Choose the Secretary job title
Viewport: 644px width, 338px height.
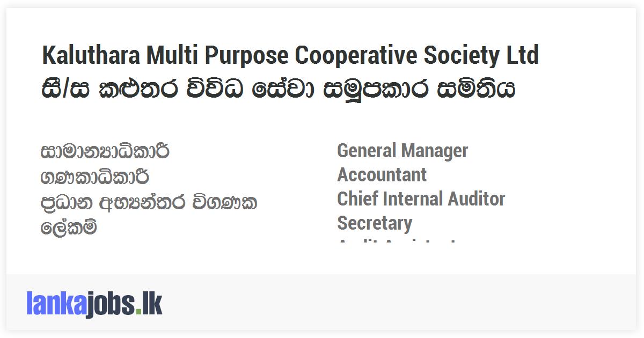point(374,223)
